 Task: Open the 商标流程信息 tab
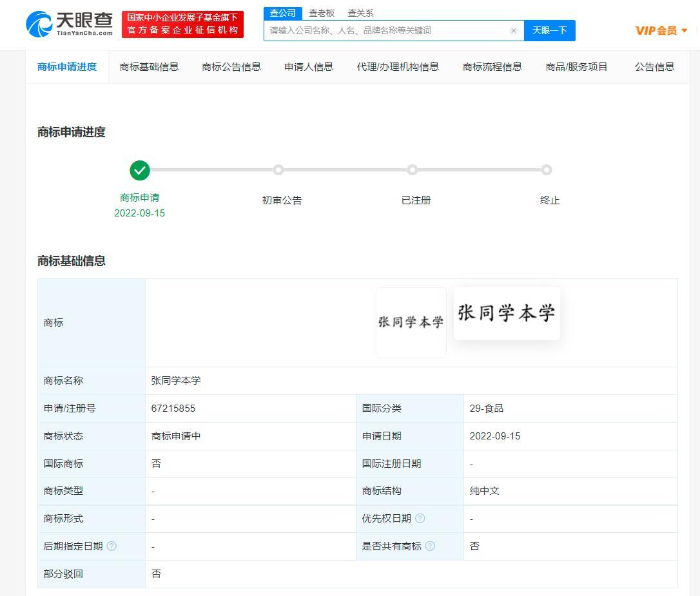coord(492,67)
